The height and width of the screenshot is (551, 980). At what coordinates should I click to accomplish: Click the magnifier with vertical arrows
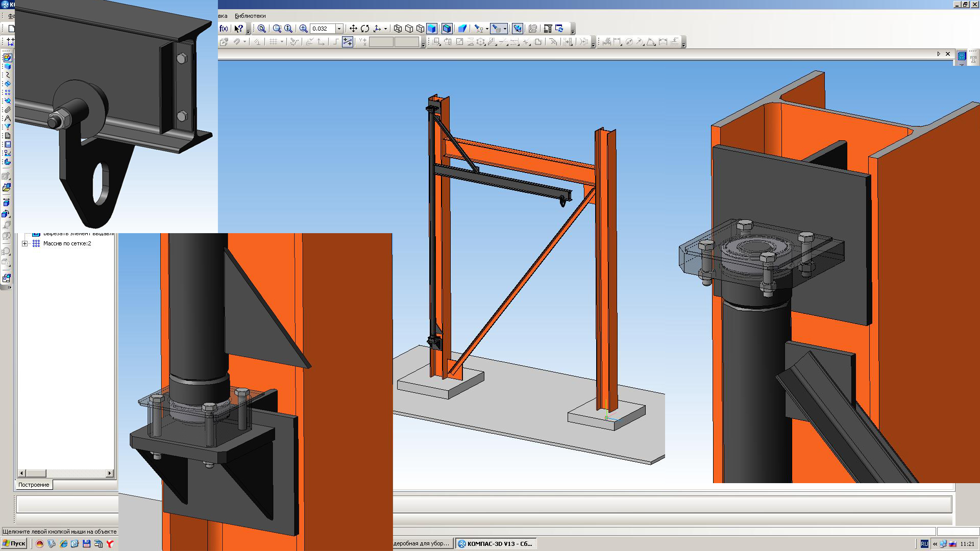288,29
